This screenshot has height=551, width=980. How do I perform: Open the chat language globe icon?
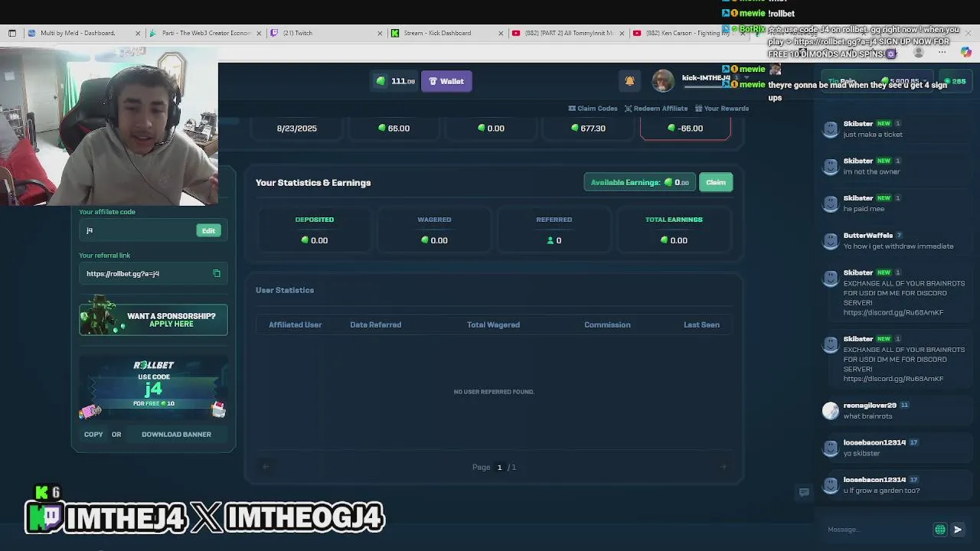[940, 530]
